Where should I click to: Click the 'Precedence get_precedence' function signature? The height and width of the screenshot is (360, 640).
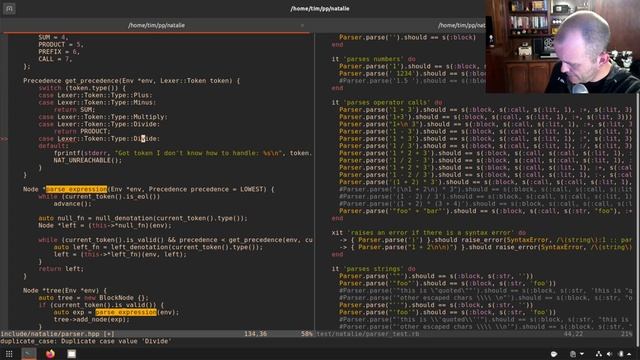[x=131, y=81]
